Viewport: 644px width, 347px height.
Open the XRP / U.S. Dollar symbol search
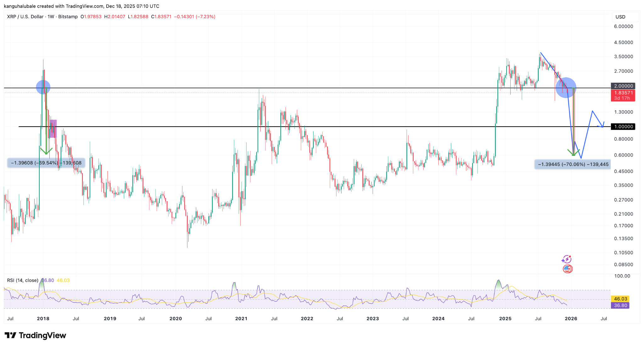(25, 17)
